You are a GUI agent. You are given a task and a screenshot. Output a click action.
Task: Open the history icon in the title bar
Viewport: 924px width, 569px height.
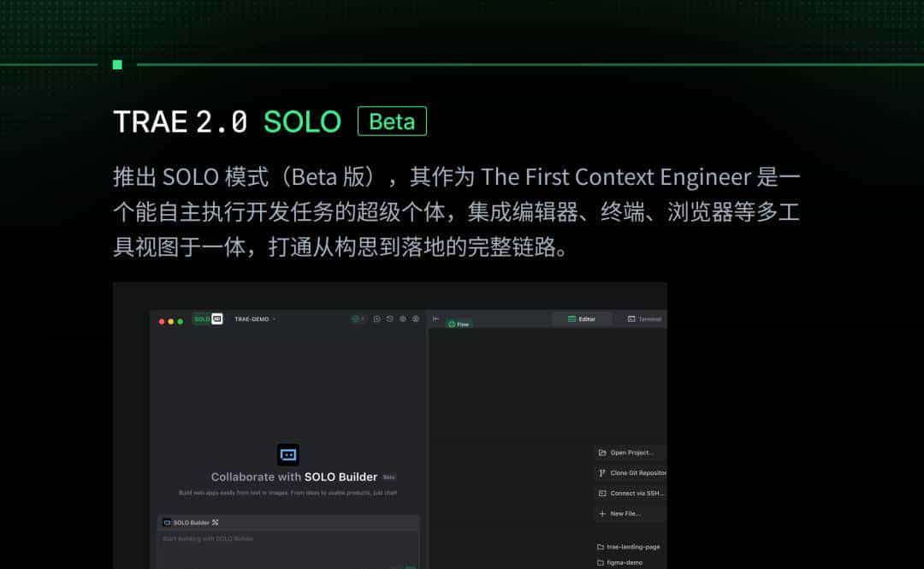pyautogui.click(x=390, y=319)
